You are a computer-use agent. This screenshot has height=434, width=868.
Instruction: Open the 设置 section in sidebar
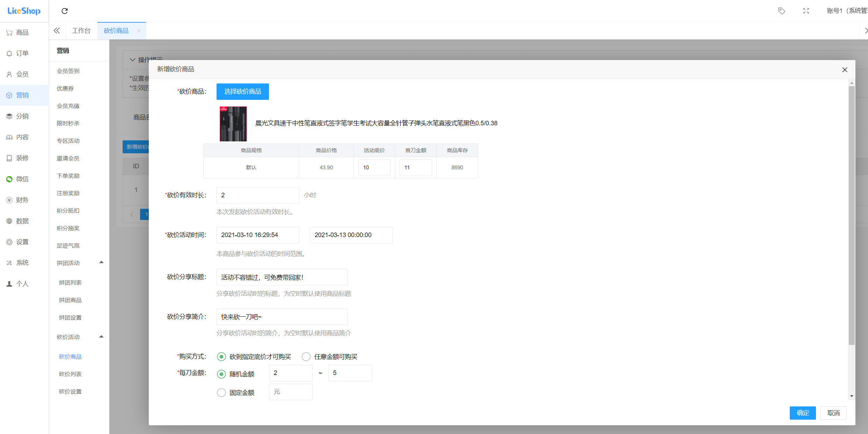click(22, 242)
